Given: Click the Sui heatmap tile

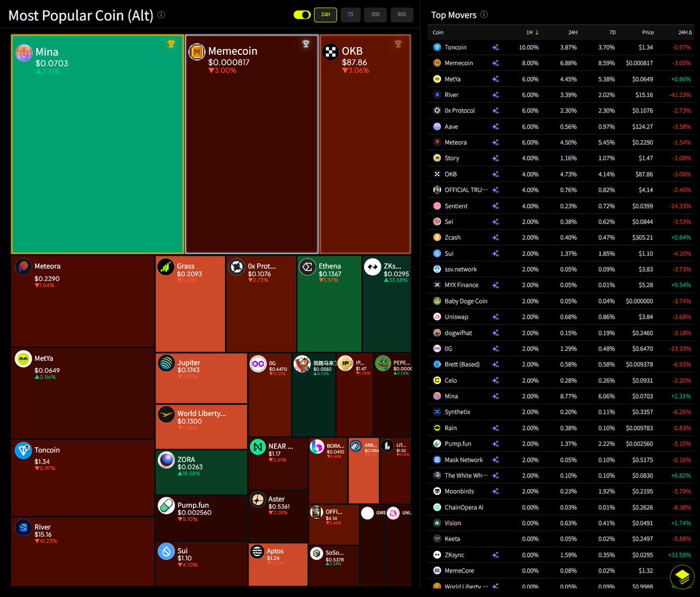Looking at the screenshot, I should [201, 564].
